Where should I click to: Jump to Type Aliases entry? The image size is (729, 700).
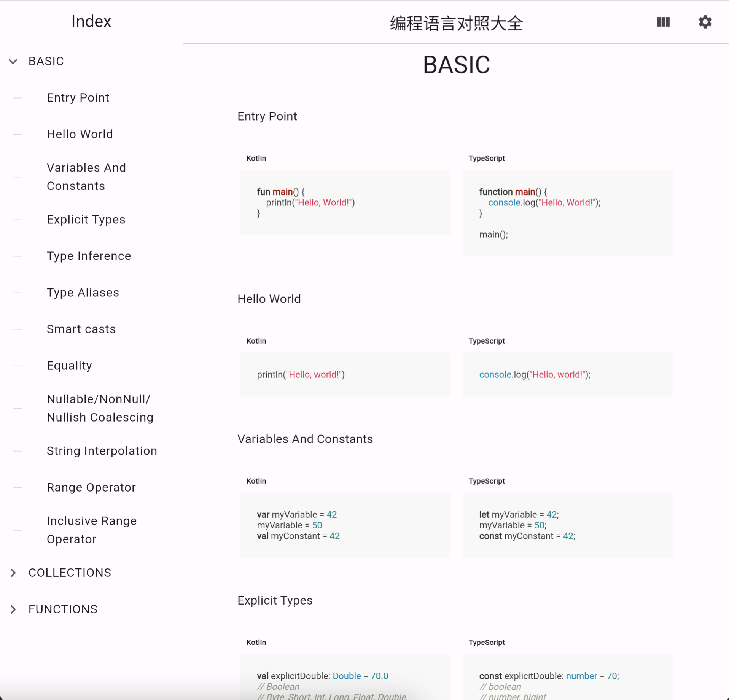pyautogui.click(x=83, y=293)
